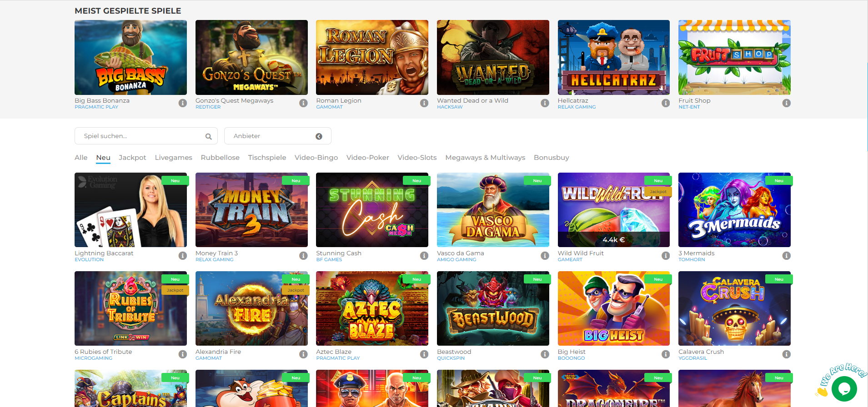Open Alexandria Fire info icon
868x407 pixels.
coord(303,354)
